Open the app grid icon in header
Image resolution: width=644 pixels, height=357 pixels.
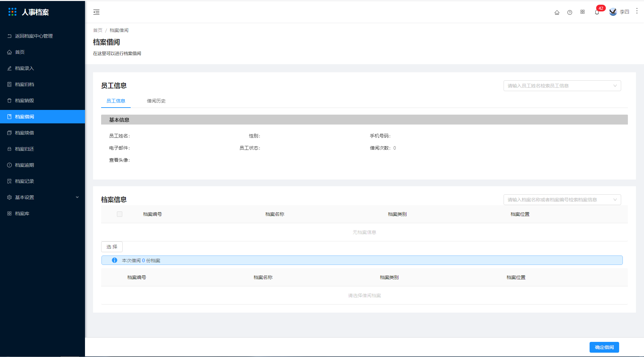point(583,12)
